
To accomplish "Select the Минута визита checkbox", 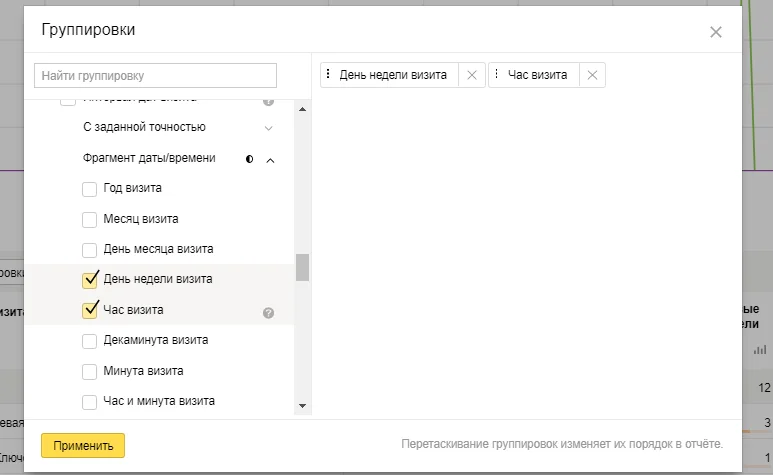I will point(90,371).
